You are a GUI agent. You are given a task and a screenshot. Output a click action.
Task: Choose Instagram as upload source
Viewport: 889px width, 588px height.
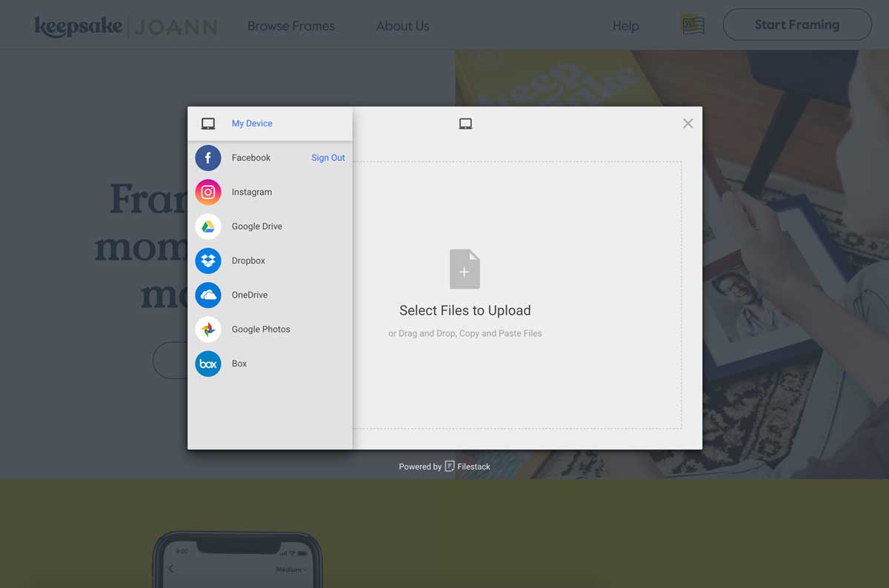[x=270, y=192]
